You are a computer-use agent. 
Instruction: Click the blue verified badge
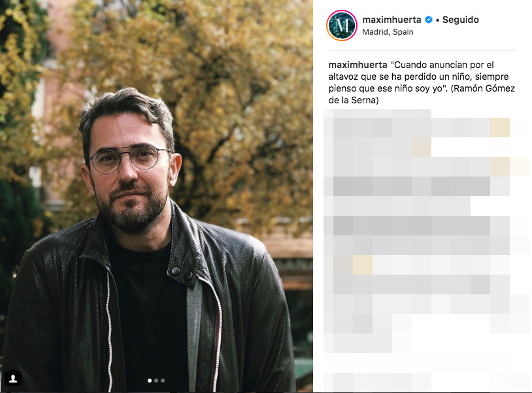tap(429, 20)
